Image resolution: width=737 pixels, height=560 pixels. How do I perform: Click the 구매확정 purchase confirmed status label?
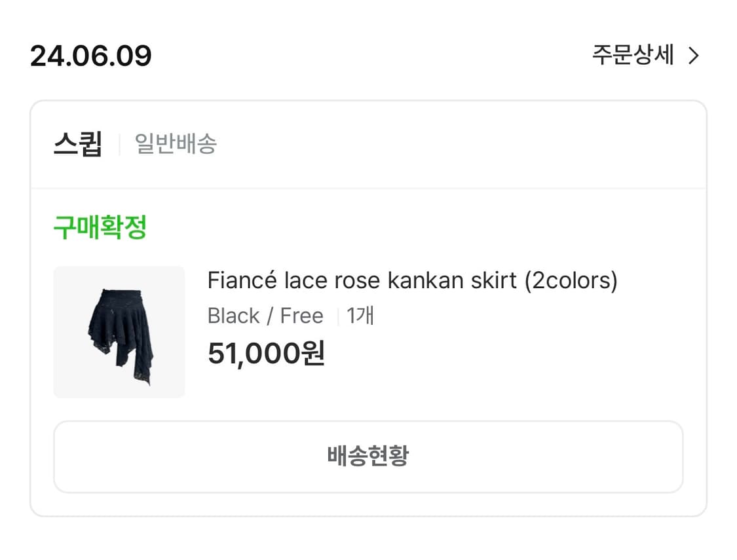100,227
